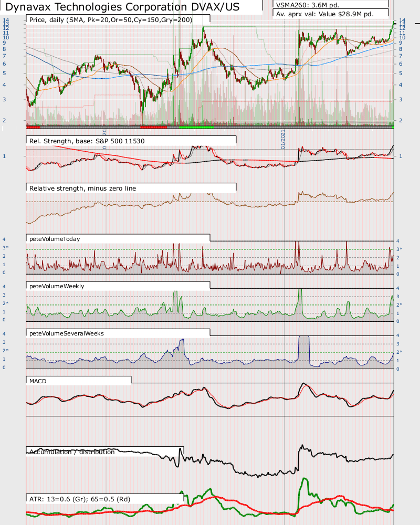Click the 'peteVolumeWeekly' panel label

click(57, 286)
